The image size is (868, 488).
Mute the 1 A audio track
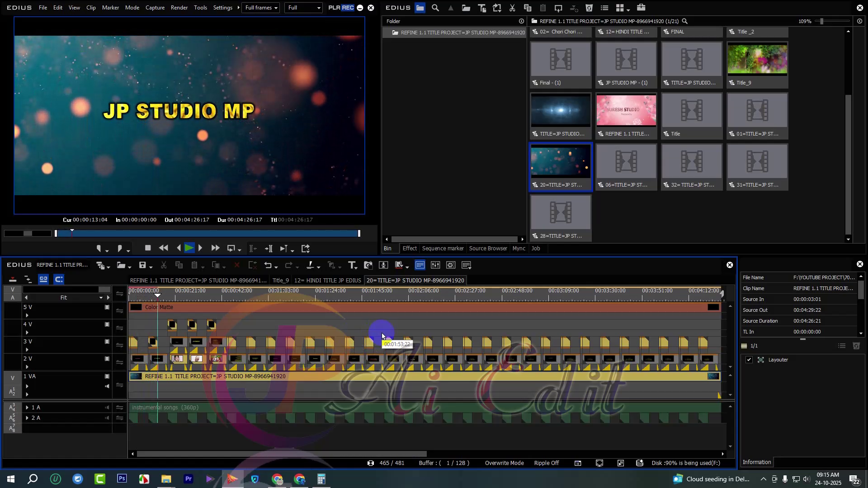107,408
